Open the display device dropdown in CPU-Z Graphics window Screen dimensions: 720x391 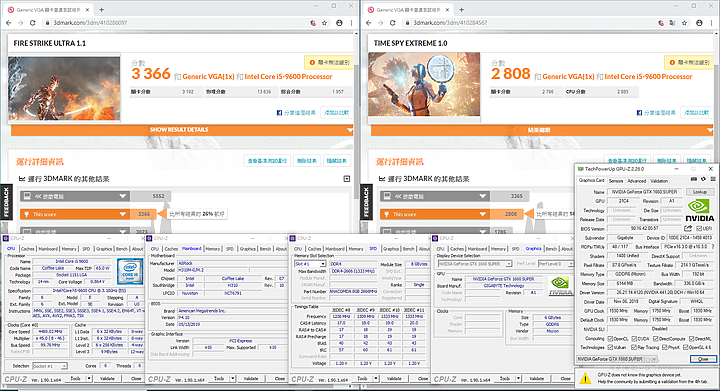pos(475,264)
